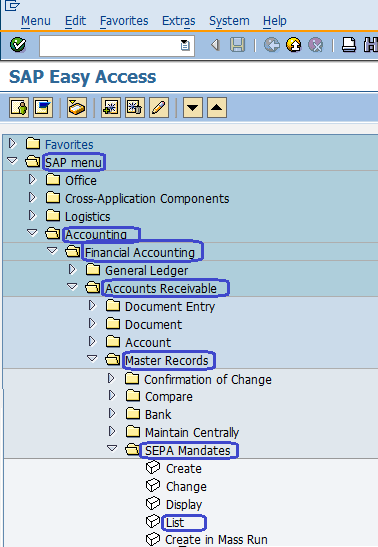Open the command field history dropdown
The image size is (378, 547).
click(x=185, y=45)
